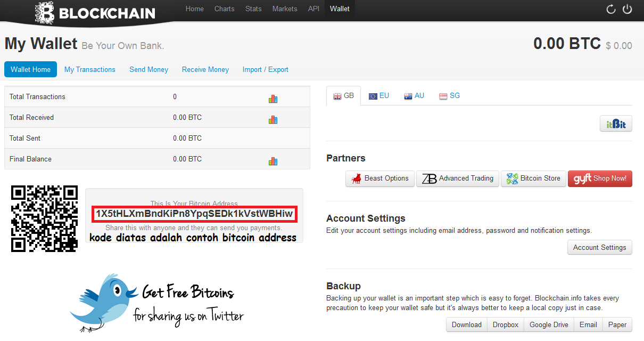This screenshot has width=644, height=341.
Task: Click the Paper backup button
Action: click(617, 324)
